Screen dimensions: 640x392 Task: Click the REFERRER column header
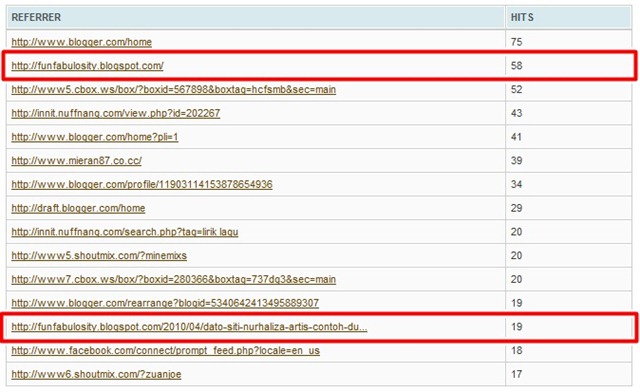[36, 17]
